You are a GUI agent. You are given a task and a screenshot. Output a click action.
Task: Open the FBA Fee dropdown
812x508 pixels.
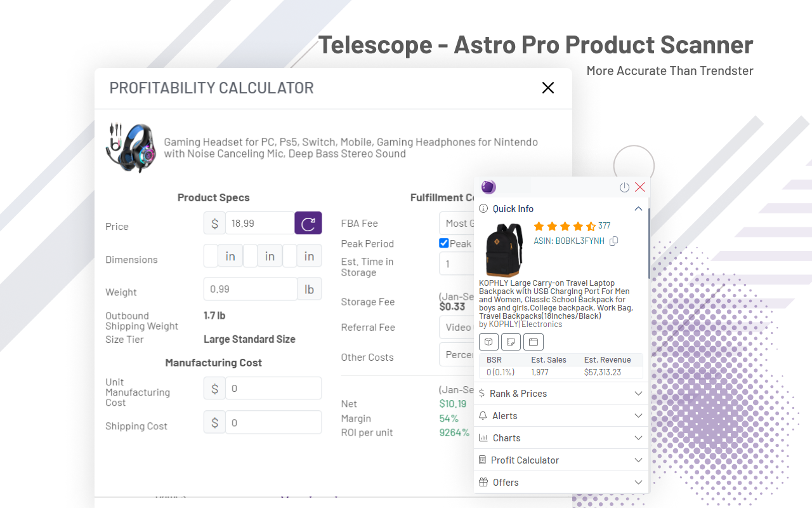(x=457, y=223)
